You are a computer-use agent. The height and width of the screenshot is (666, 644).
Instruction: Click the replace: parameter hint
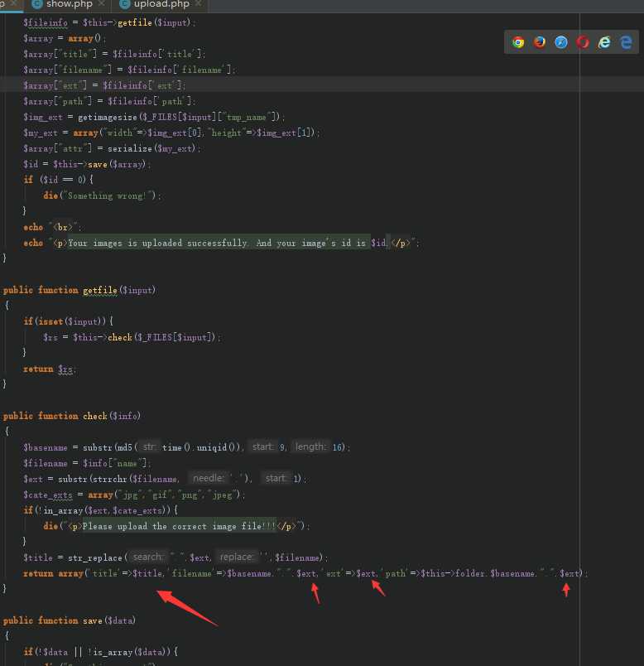coord(236,557)
